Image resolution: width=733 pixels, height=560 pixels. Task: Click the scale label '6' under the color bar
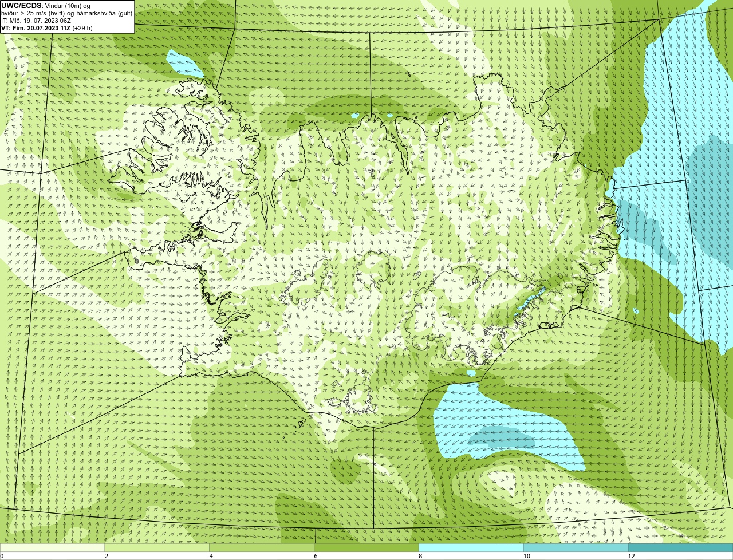click(x=316, y=556)
